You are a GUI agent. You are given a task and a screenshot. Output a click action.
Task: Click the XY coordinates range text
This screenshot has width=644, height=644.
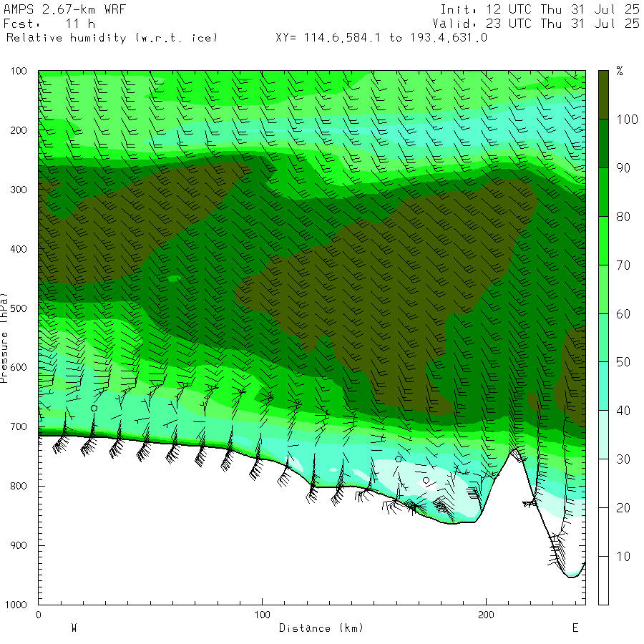tap(381, 38)
